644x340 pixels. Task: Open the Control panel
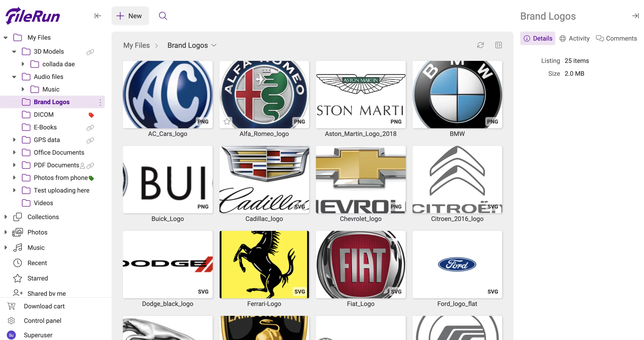[42, 321]
